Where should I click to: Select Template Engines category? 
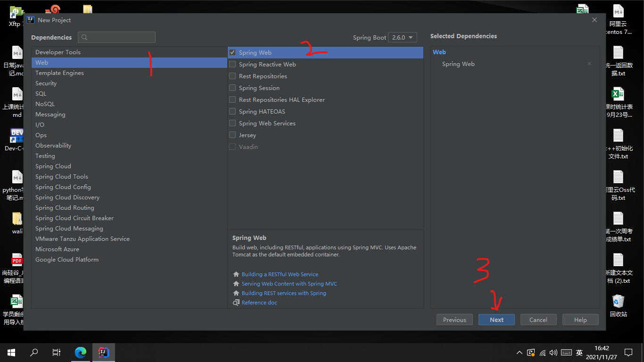pyautogui.click(x=129, y=73)
